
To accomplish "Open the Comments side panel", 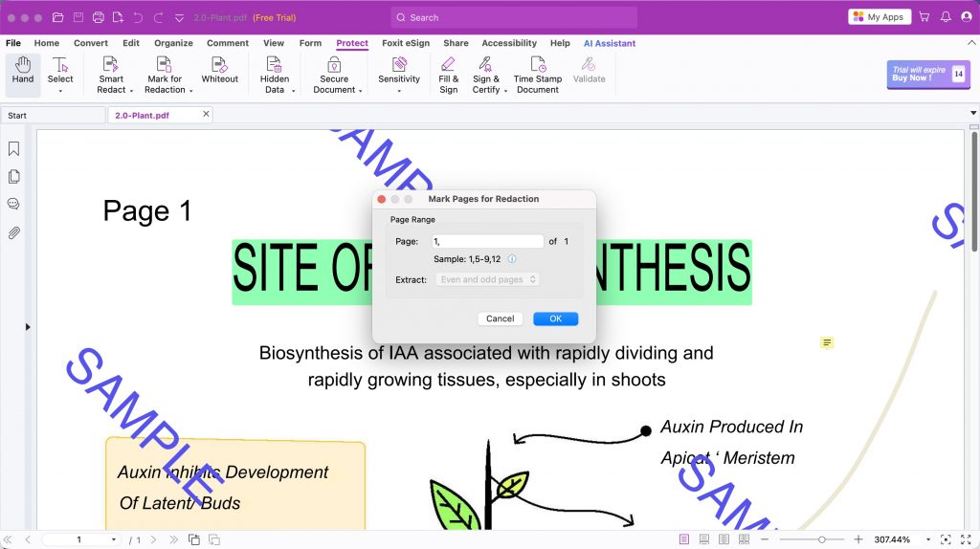I will [13, 205].
